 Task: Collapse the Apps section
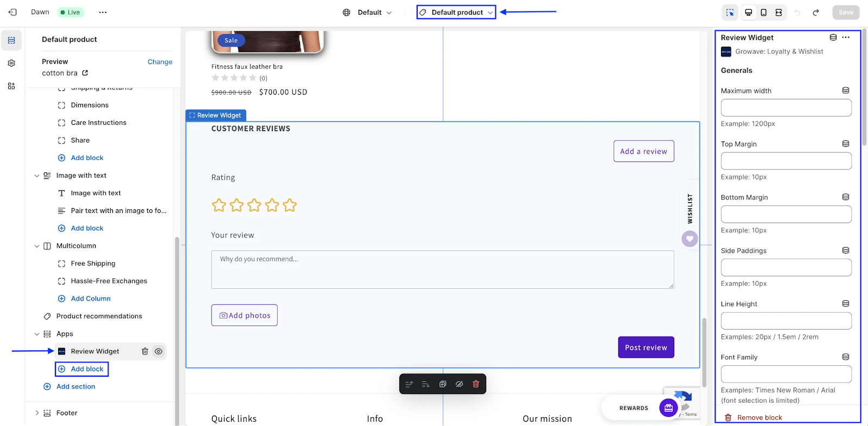coord(37,334)
